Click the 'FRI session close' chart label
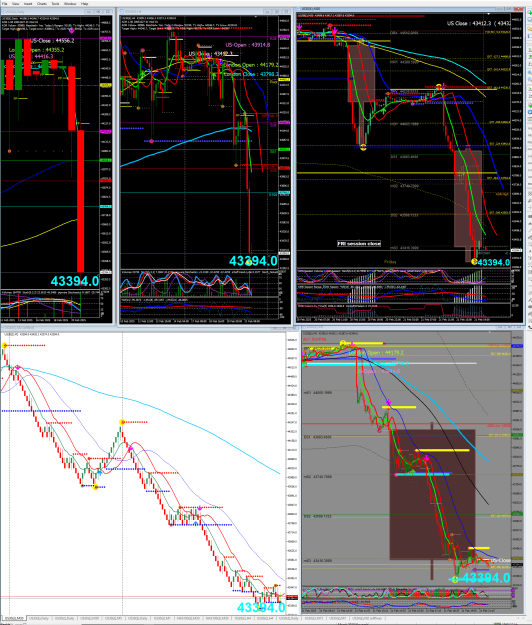Image resolution: width=532 pixels, height=625 pixels. [x=359, y=244]
